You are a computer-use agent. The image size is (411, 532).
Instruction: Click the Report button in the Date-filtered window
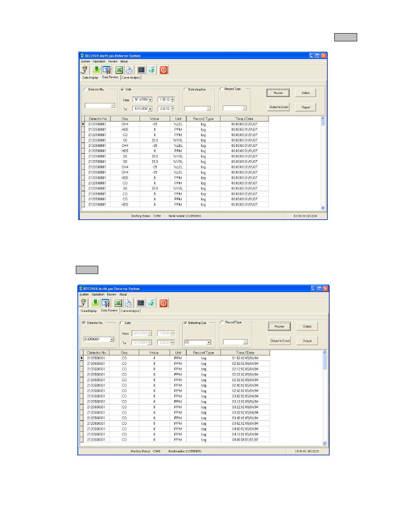pyautogui.click(x=306, y=107)
